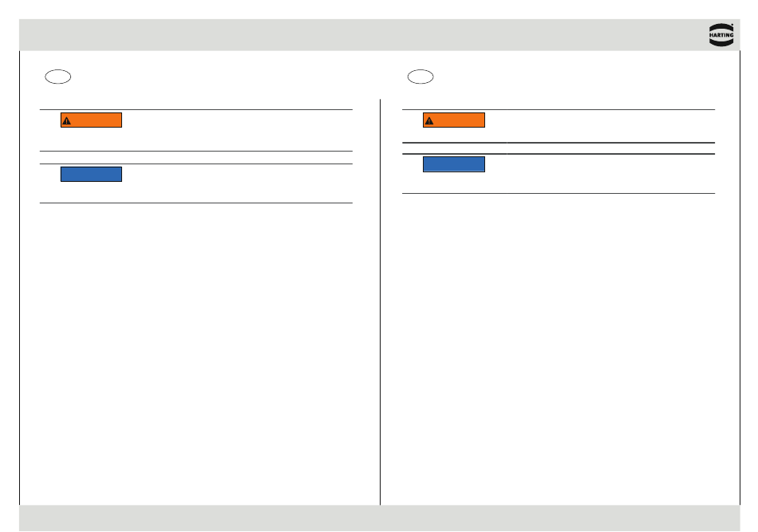
Task: Click the horizontal rule under the left blue box
Action: tap(195, 203)
